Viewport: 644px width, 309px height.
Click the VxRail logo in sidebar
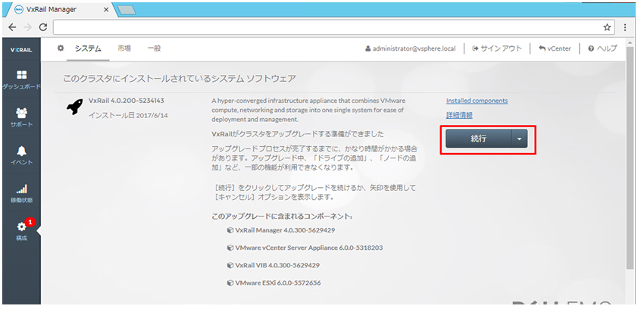coord(21,50)
